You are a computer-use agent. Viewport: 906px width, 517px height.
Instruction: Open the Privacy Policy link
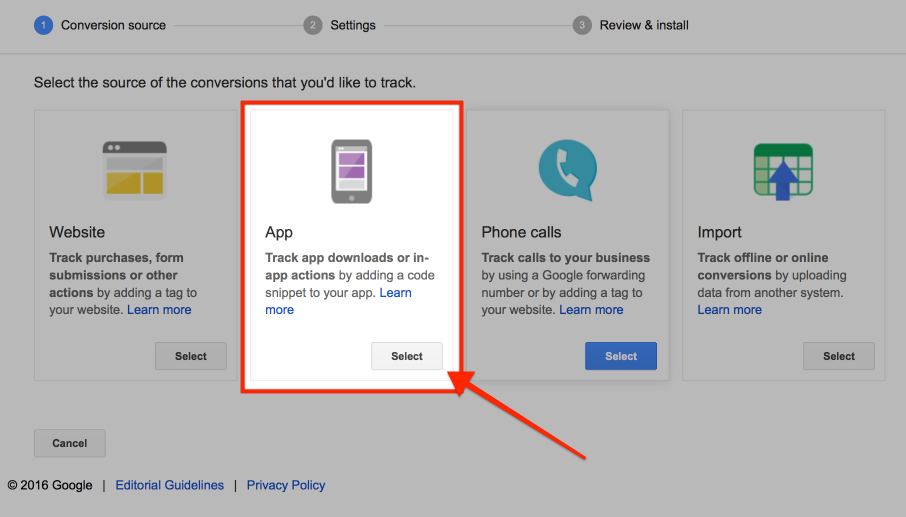286,485
